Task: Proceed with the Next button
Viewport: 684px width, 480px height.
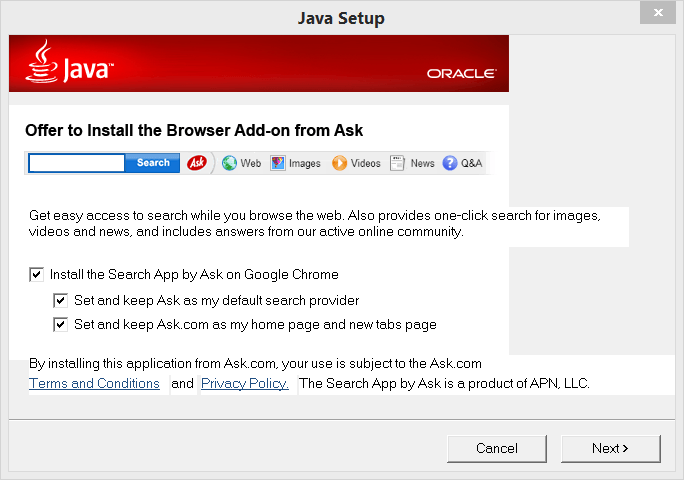Action: pos(610,448)
